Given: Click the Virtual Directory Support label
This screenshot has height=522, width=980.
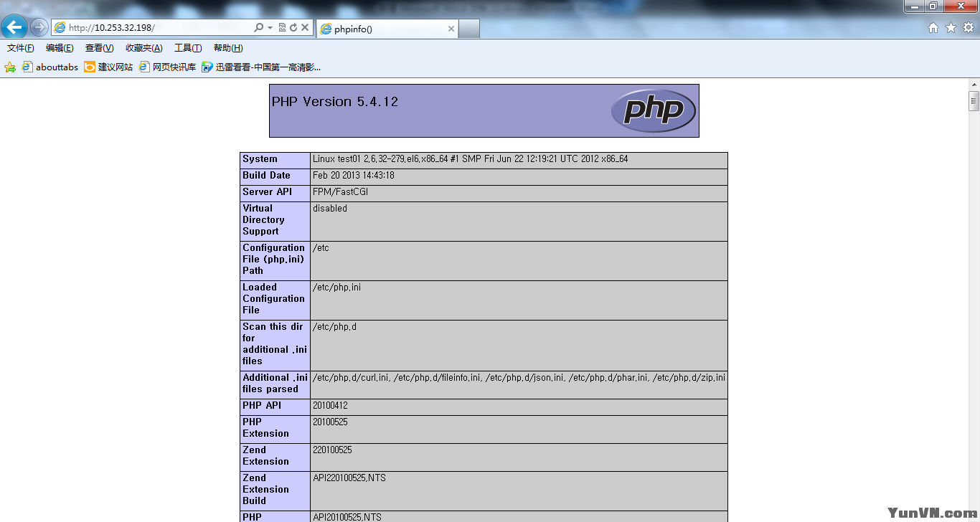Looking at the screenshot, I should tap(263, 220).
